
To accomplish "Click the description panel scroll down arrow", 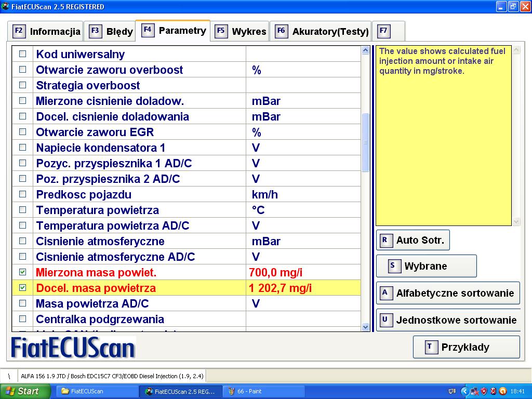I will point(516,221).
